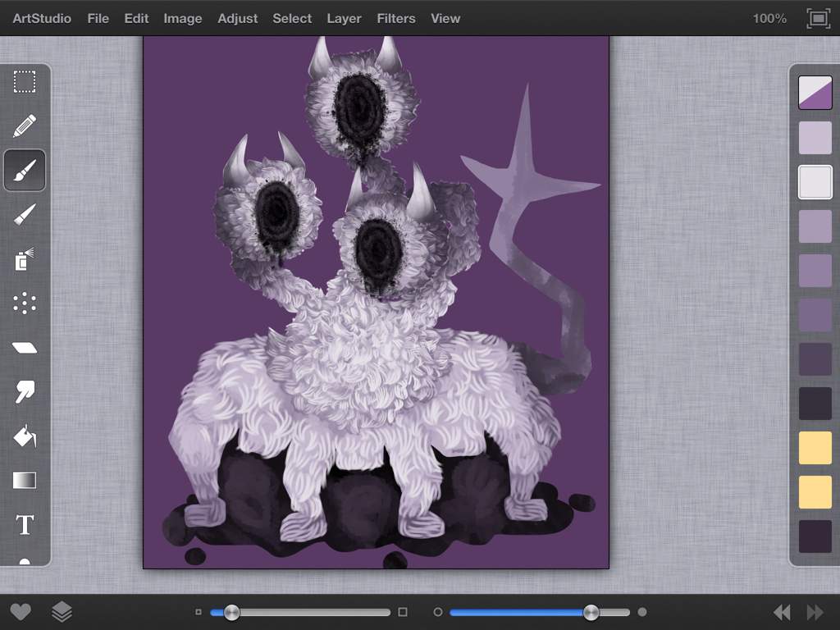Select the Eraser tool
840x630 pixels.
coord(25,348)
